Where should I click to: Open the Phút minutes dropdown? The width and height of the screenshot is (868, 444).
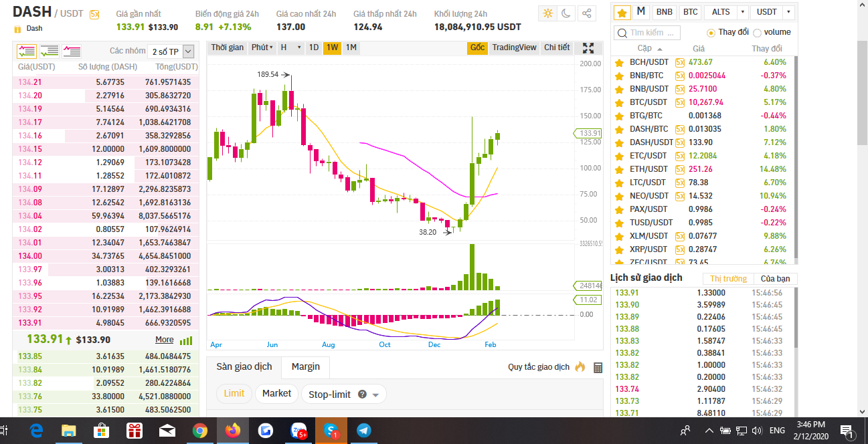click(262, 47)
